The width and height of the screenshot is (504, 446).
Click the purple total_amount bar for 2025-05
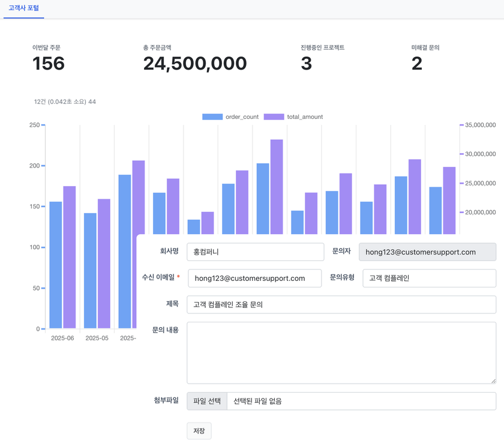[104, 264]
